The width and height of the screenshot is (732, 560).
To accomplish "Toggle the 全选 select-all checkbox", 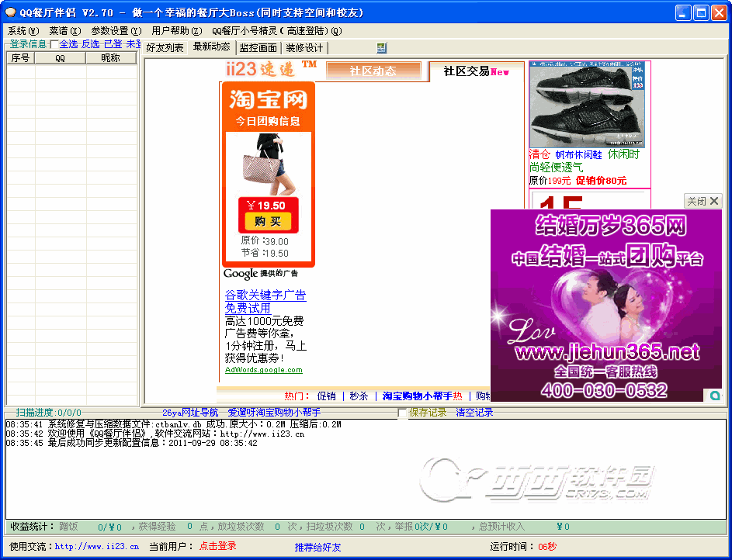I will pos(54,45).
